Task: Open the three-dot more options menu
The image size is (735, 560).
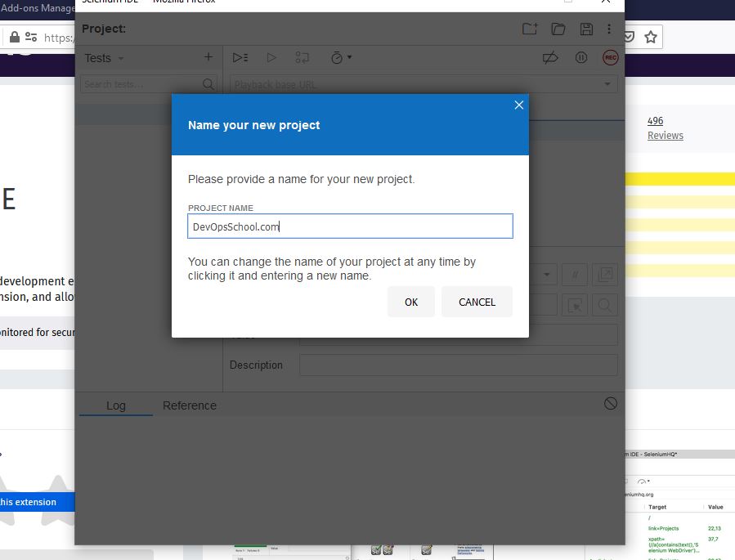Action: [x=609, y=29]
